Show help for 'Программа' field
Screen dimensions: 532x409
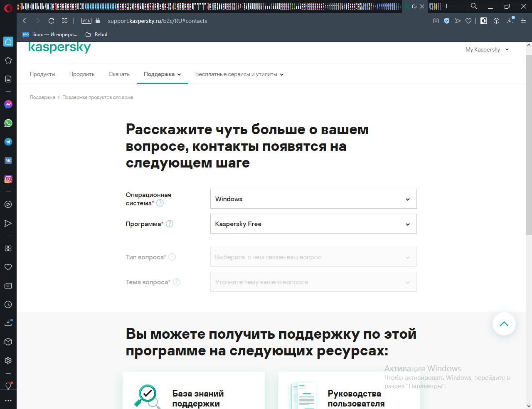[x=170, y=224]
